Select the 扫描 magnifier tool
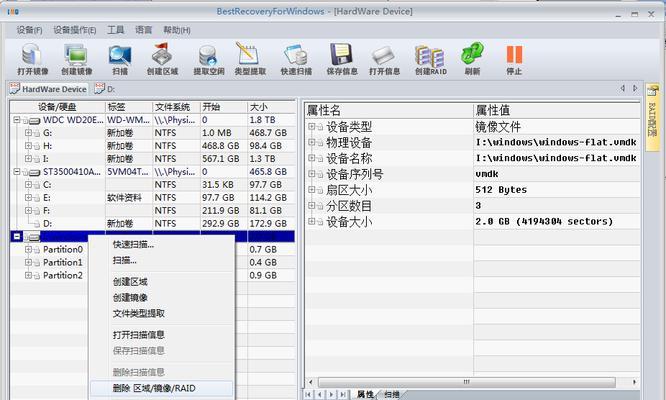The image size is (666, 400). pyautogui.click(x=120, y=59)
